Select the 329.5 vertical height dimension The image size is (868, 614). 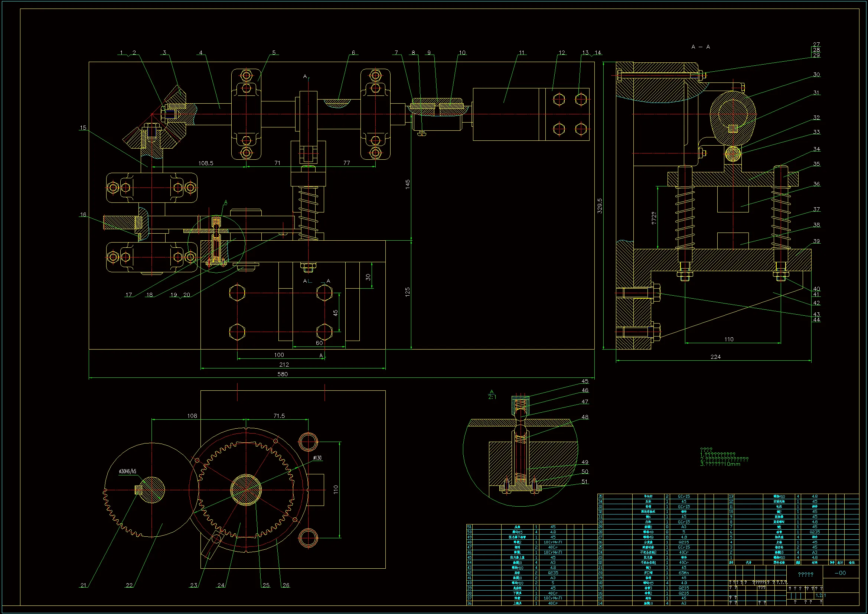click(600, 206)
